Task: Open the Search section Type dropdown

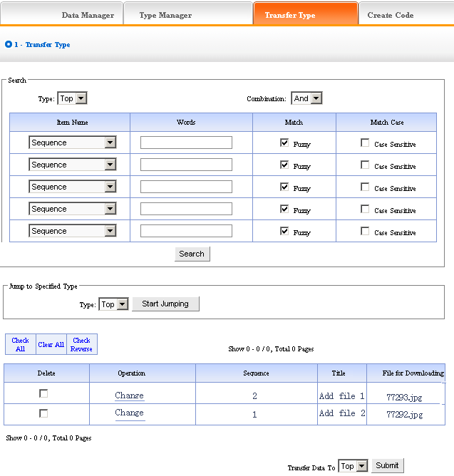Action: (72, 98)
